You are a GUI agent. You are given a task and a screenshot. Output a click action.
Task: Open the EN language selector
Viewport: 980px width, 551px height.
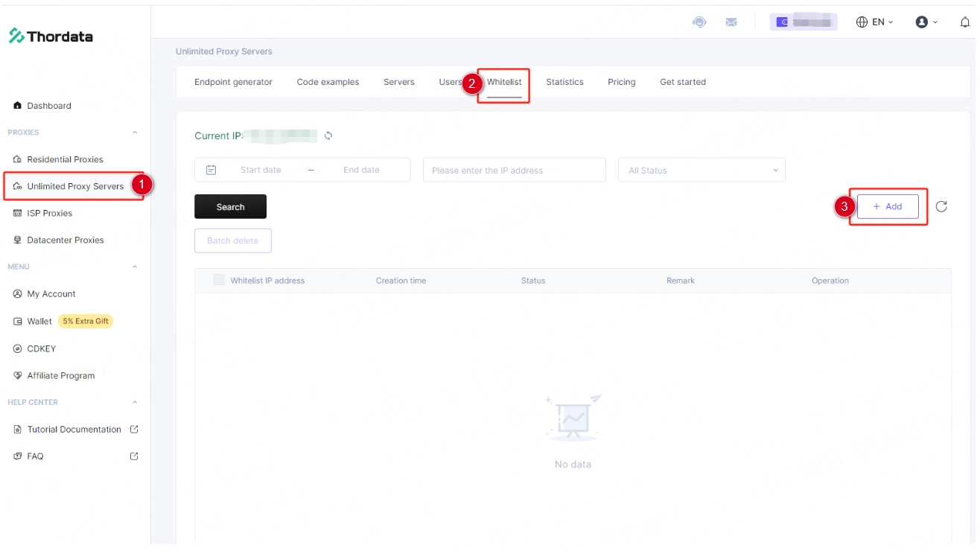(875, 22)
